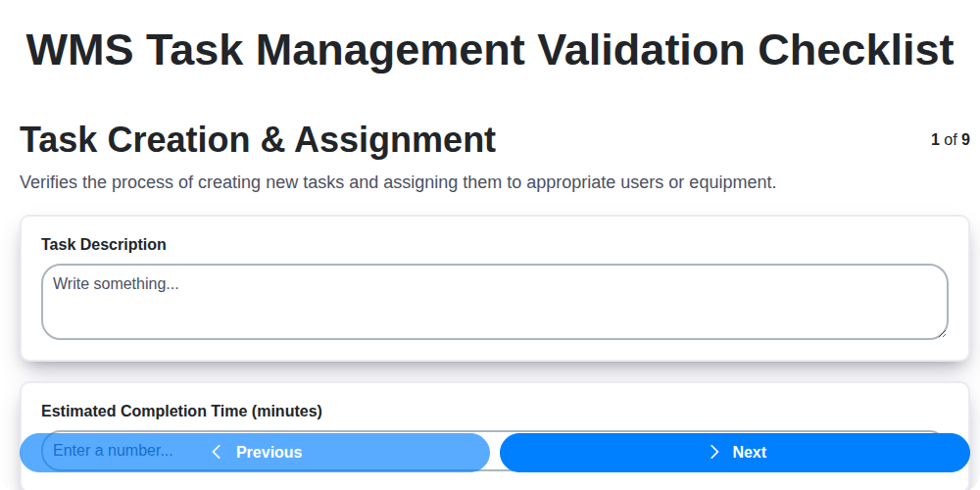Click the "Next" text label

pos(749,452)
